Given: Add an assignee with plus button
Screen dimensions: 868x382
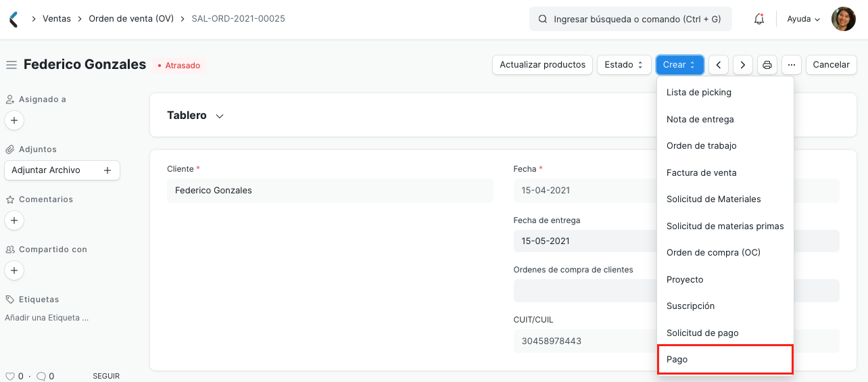Looking at the screenshot, I should coord(14,120).
